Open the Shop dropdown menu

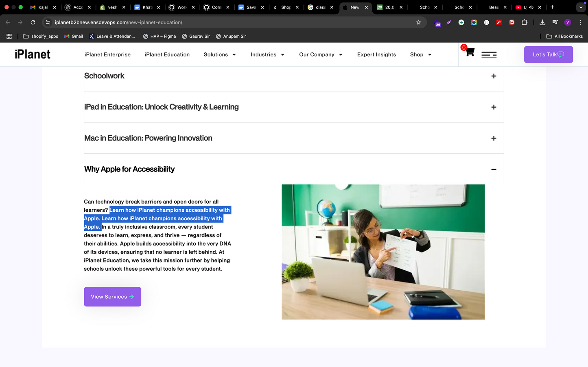click(x=421, y=54)
